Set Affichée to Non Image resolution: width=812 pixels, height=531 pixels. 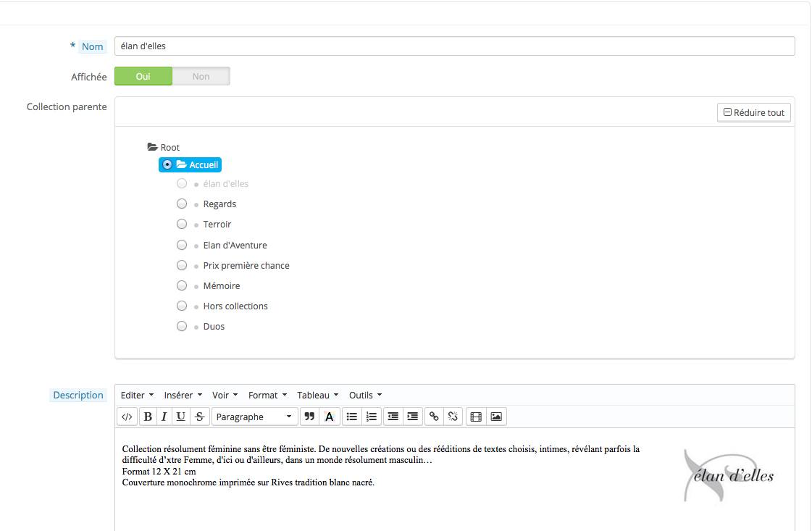point(201,76)
